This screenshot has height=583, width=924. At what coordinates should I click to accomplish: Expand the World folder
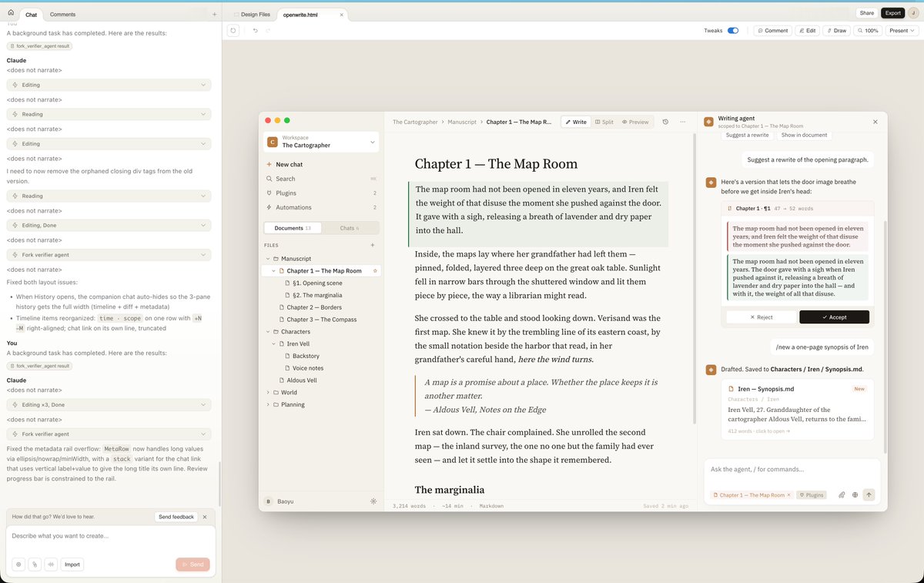tap(268, 393)
